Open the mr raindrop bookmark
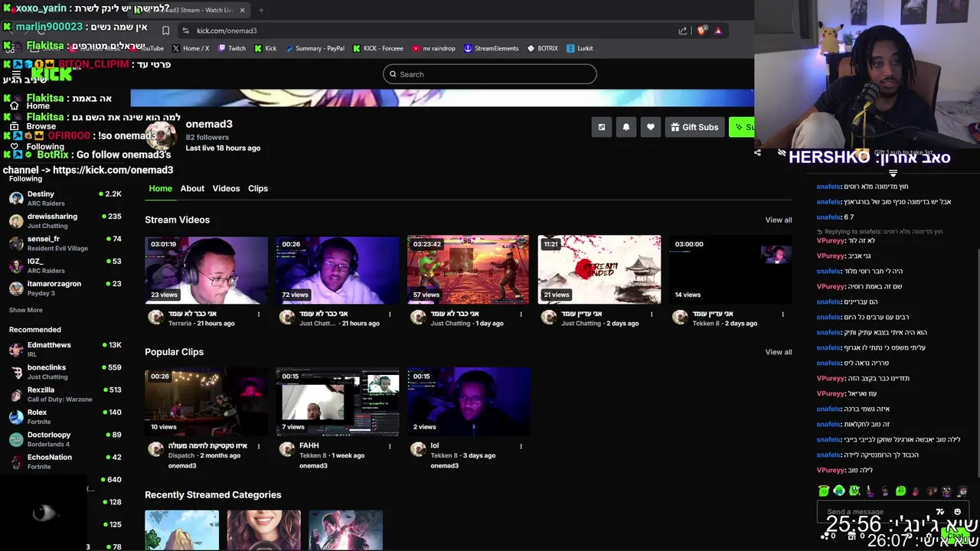980x551 pixels. (x=433, y=48)
